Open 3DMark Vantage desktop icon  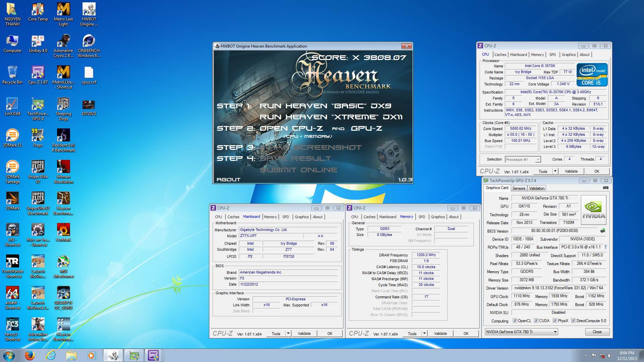12,172
